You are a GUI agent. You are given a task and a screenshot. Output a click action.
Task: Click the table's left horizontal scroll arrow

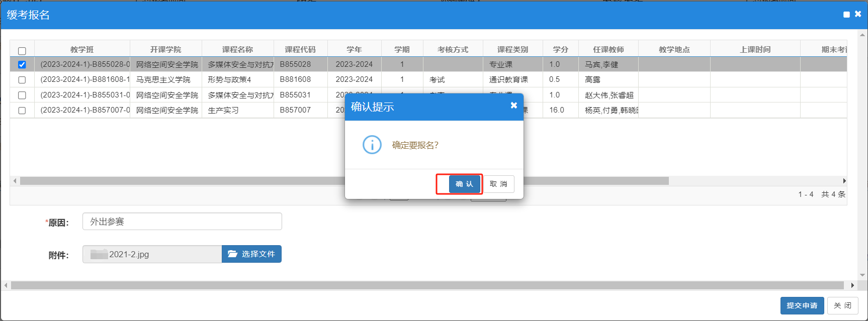pyautogui.click(x=15, y=181)
